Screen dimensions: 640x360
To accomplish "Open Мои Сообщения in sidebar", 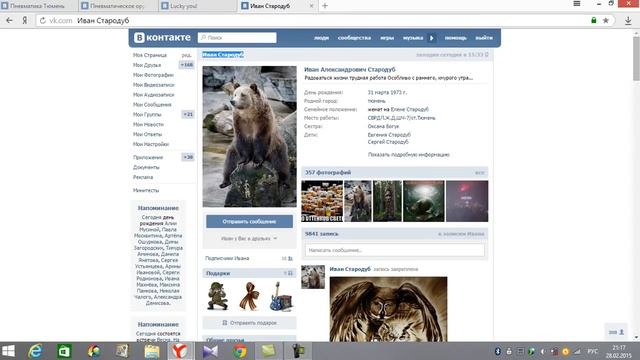I will click(x=152, y=104).
